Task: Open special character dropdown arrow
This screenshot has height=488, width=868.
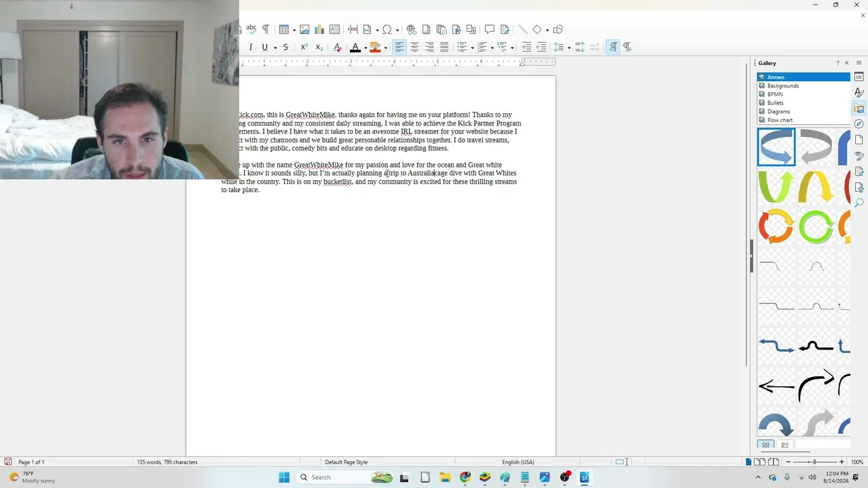Action: click(x=397, y=30)
